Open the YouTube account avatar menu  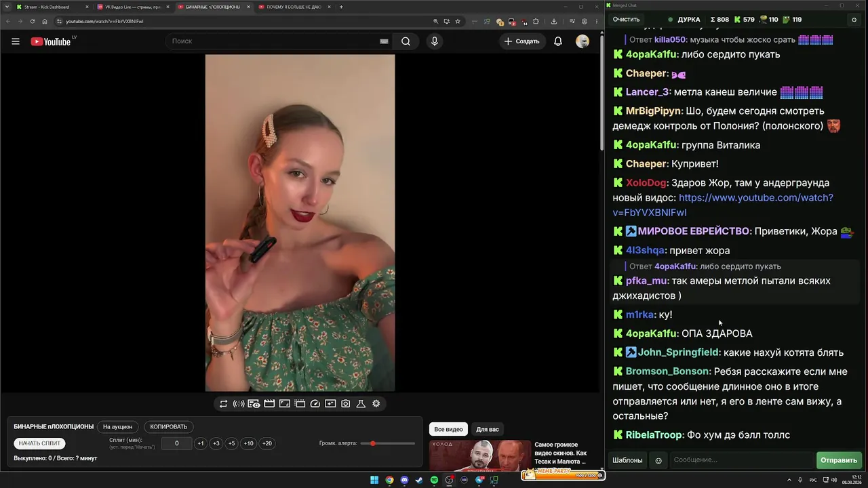583,41
